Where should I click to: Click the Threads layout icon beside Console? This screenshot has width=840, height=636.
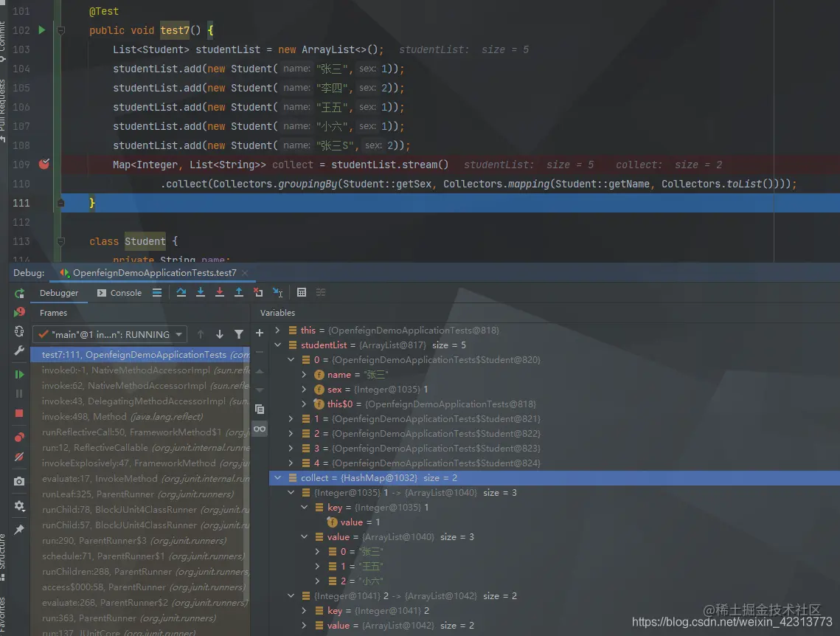tap(157, 293)
